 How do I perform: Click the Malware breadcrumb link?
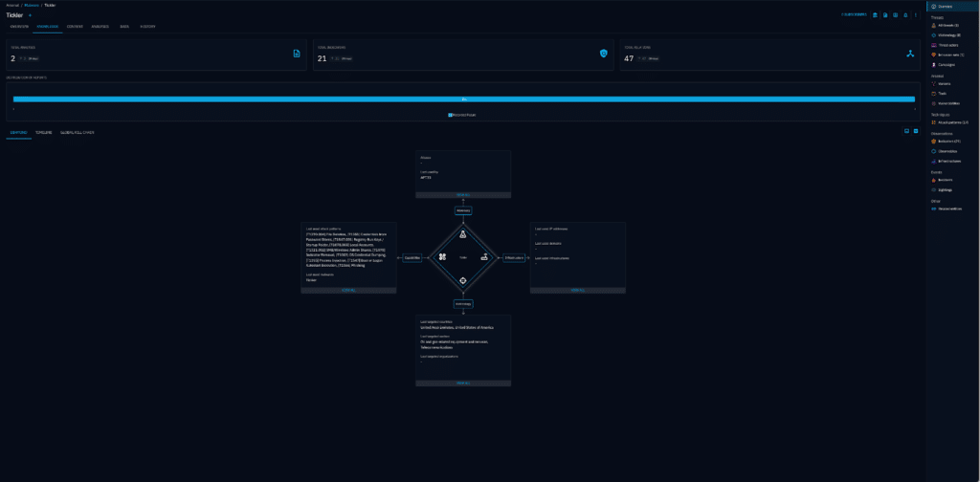coord(32,5)
